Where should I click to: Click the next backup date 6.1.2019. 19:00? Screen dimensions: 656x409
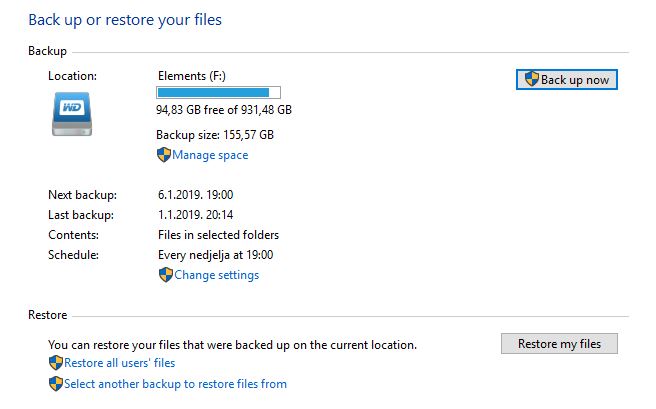pos(195,195)
